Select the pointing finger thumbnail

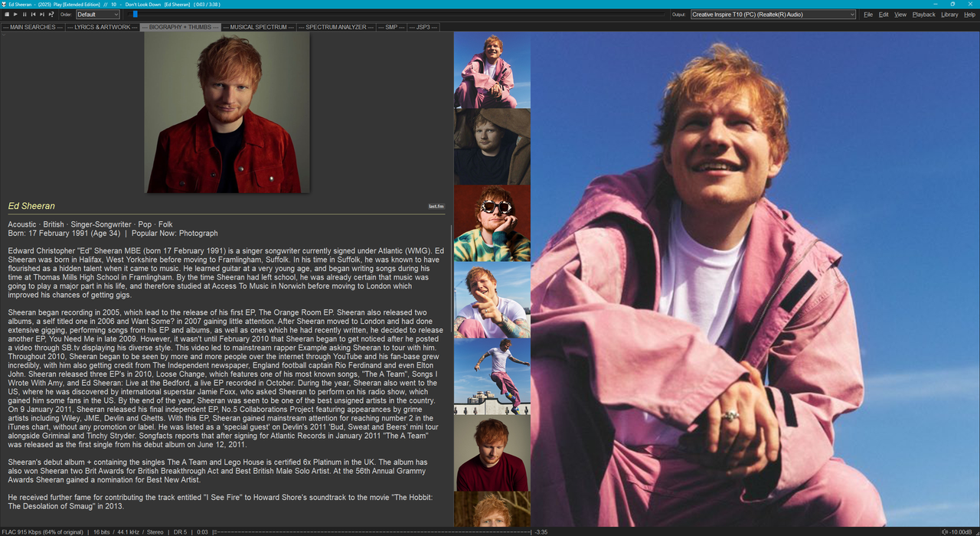[x=492, y=299]
